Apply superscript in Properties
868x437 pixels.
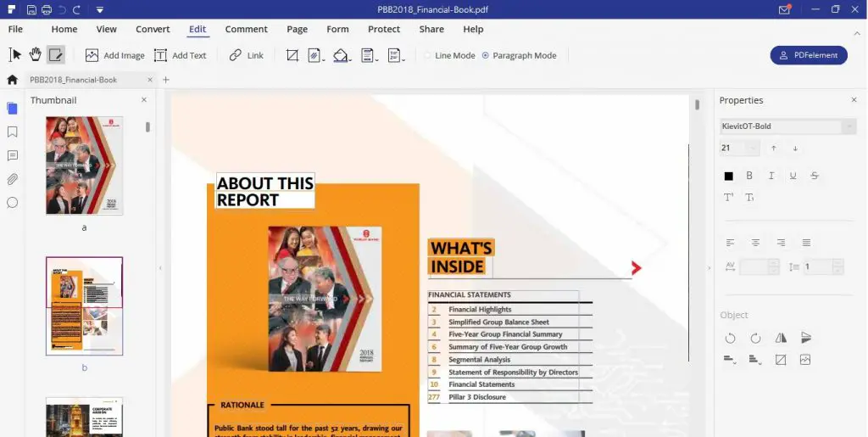(x=728, y=197)
